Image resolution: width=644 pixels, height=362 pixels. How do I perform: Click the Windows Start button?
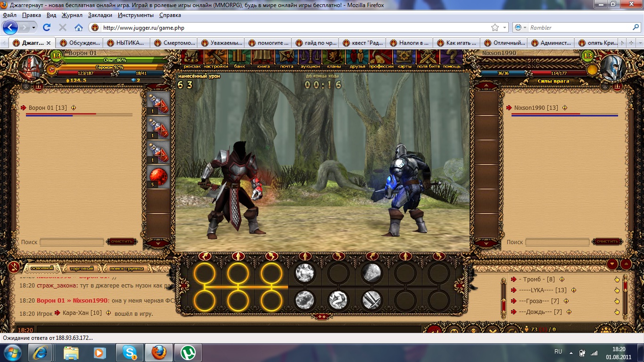point(12,352)
